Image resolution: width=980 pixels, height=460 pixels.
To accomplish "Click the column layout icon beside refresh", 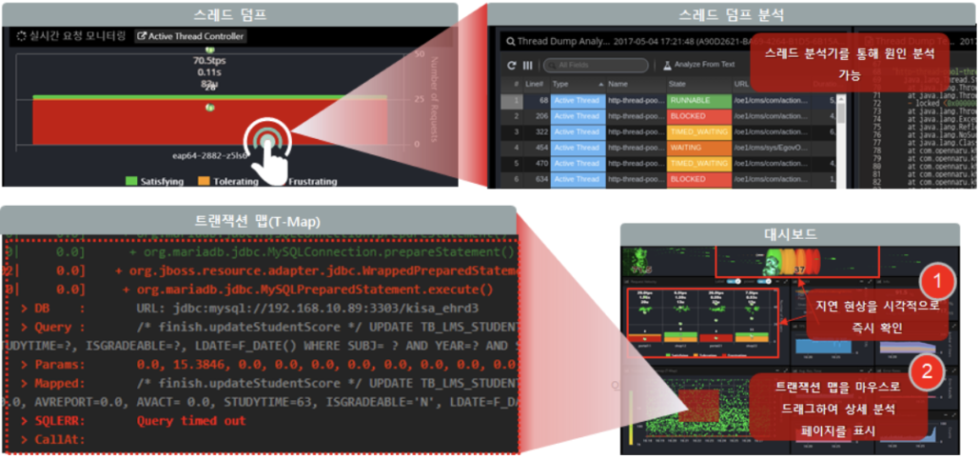I will point(527,65).
